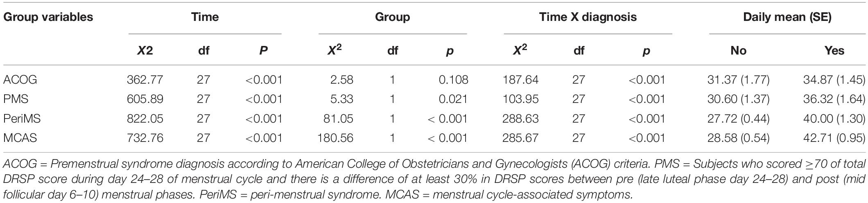Select the cell showing 180.56
The image size is (868, 203).
[x=335, y=138]
